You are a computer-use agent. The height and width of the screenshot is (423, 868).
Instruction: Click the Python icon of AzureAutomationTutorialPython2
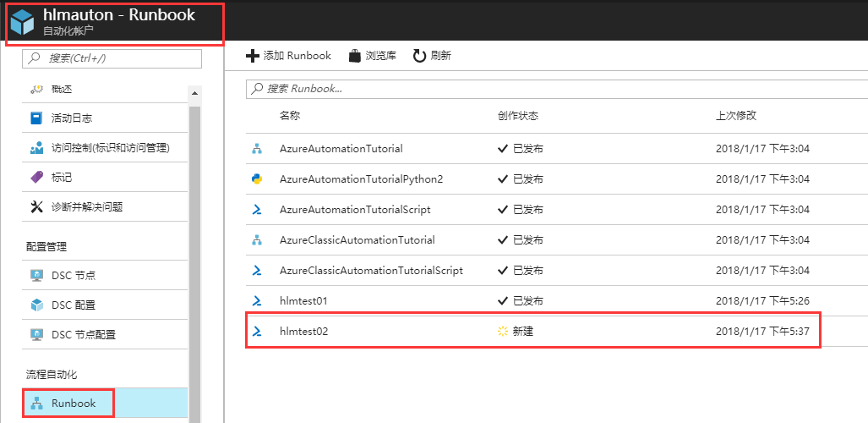coord(256,179)
